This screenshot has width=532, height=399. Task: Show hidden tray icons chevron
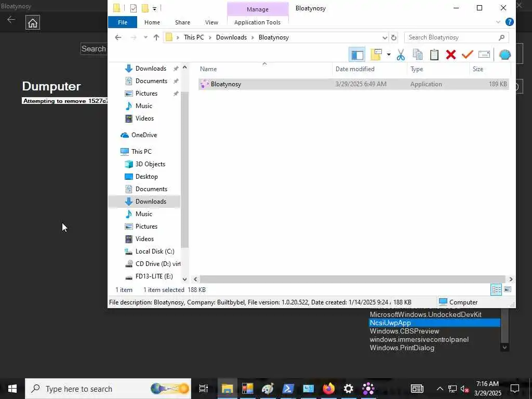[x=440, y=389]
